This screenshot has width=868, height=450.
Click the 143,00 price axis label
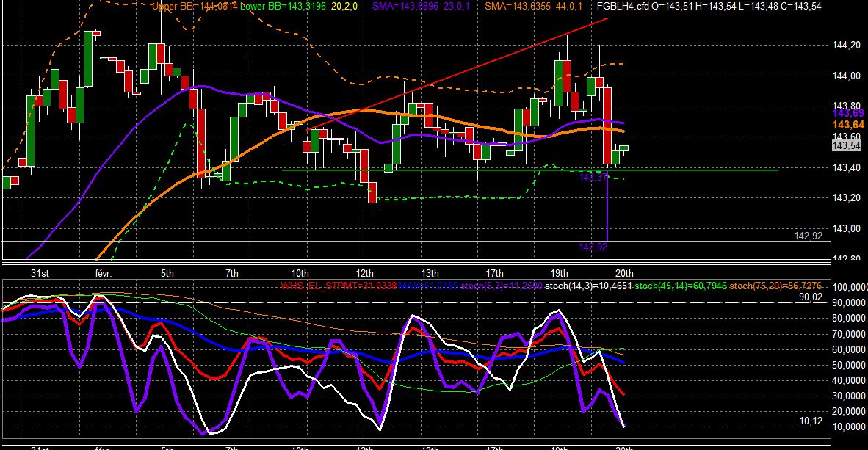tap(847, 228)
